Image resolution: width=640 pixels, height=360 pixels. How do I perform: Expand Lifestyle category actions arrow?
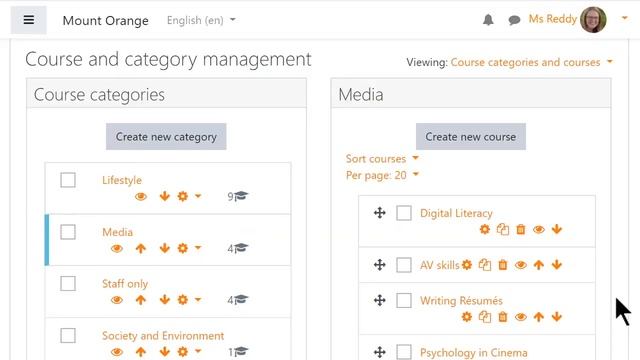click(198, 196)
